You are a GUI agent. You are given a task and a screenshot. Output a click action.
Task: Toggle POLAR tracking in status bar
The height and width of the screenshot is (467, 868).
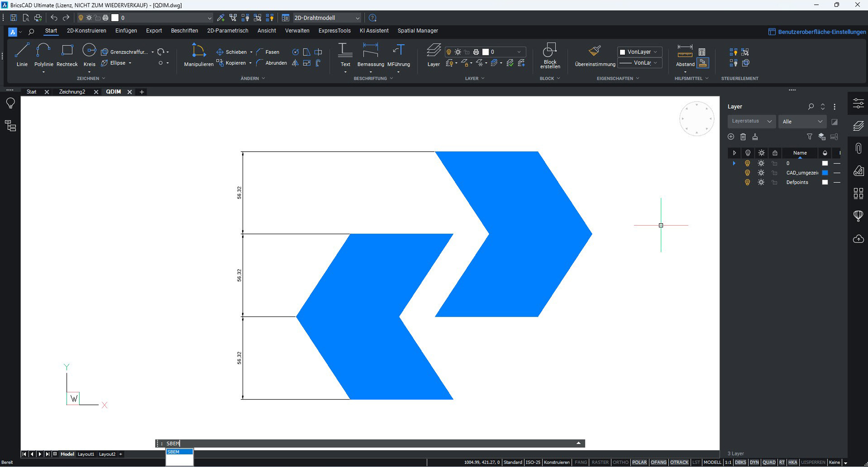[639, 462]
